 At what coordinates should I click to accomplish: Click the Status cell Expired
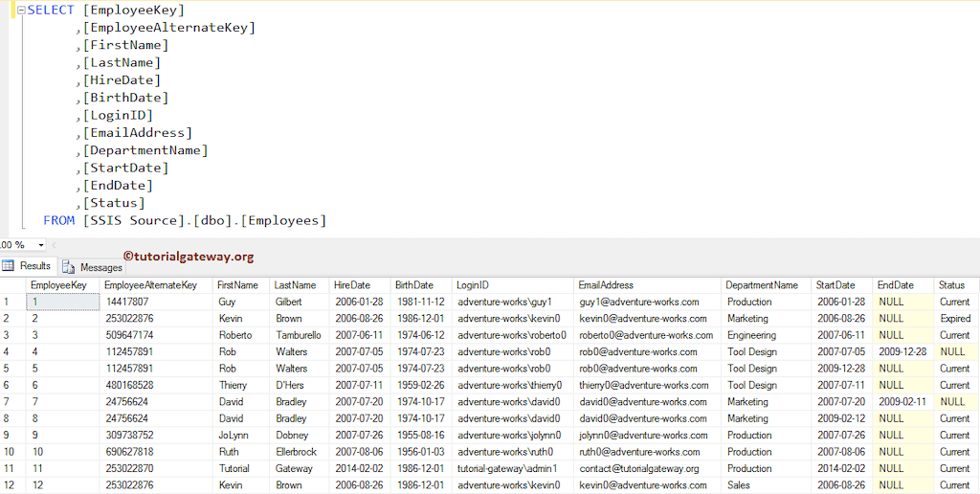pos(957,319)
